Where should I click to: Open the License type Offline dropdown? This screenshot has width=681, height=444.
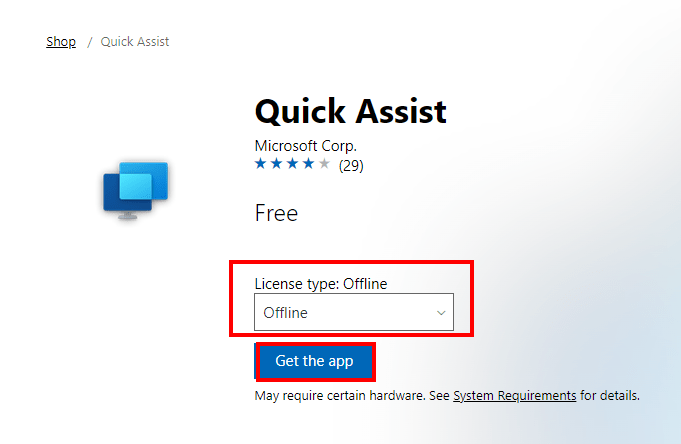(x=353, y=313)
